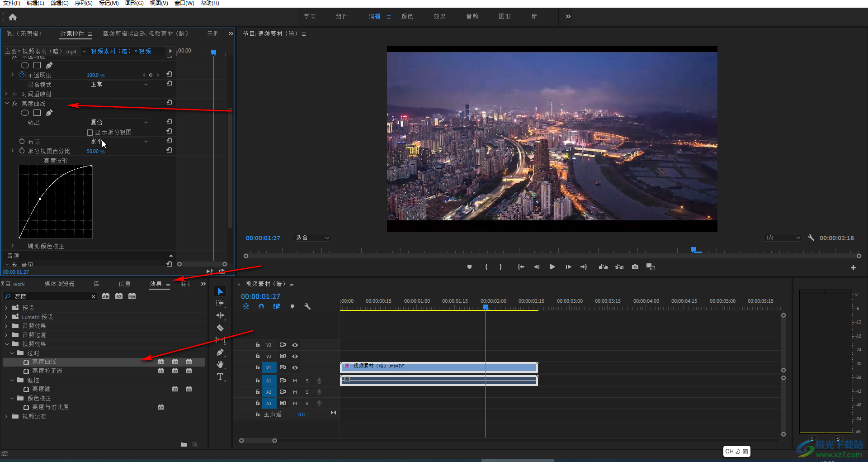
Task: Open zoom level dropdown 适合
Action: (x=312, y=238)
